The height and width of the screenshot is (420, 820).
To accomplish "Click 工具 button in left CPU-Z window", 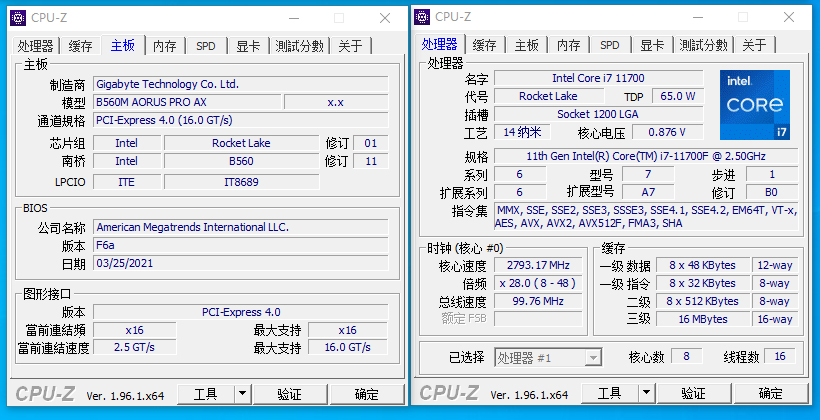I will [206, 394].
